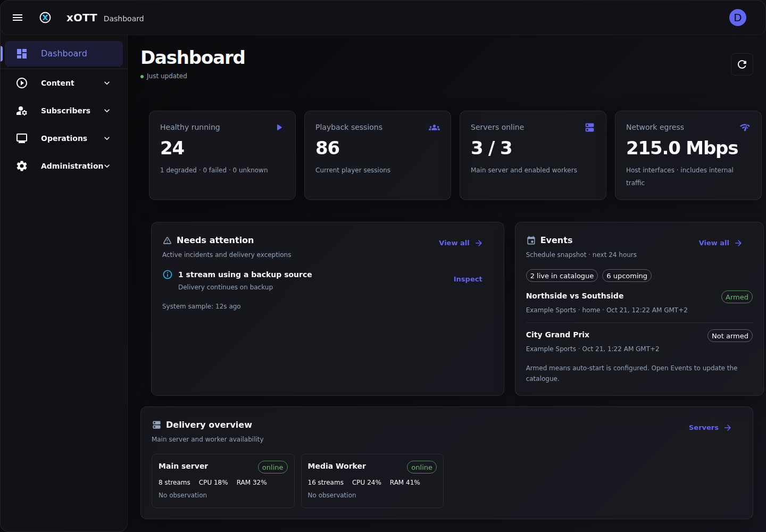View all items in Needs attention
The height and width of the screenshot is (532, 766).
pyautogui.click(x=461, y=243)
